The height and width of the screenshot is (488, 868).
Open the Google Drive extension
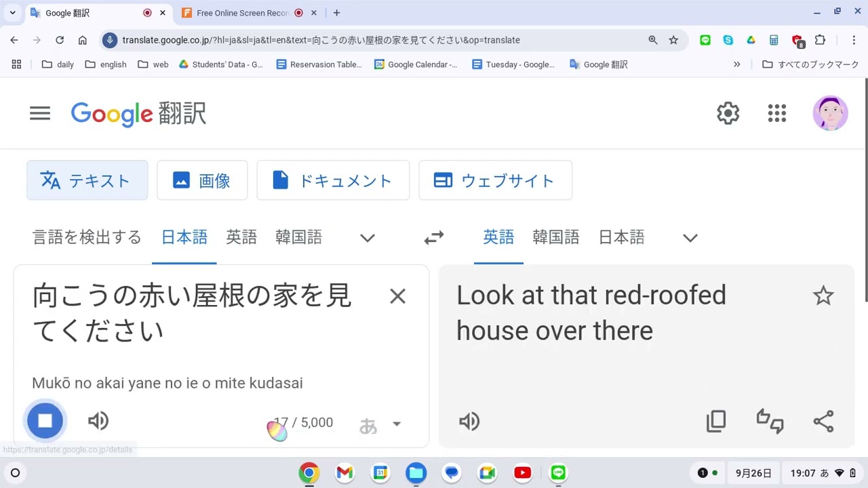point(751,40)
